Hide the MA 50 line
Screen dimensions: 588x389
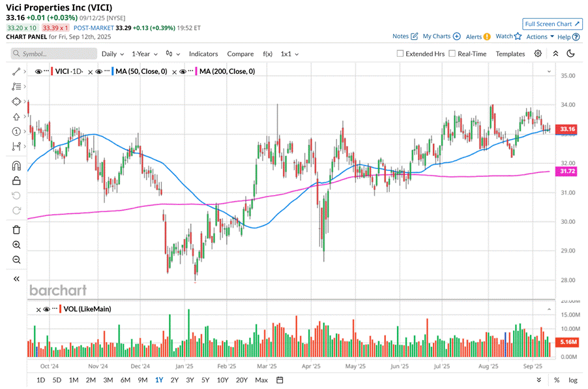99,71
